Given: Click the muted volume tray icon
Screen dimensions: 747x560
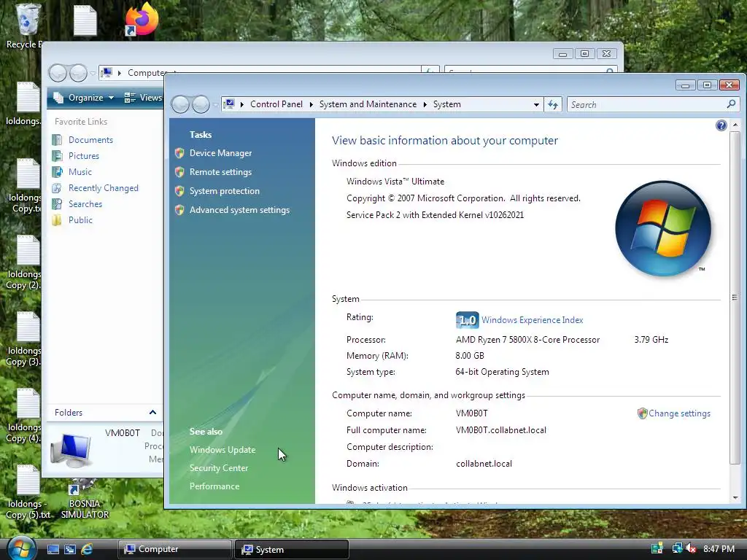Looking at the screenshot, I should click(x=690, y=548).
